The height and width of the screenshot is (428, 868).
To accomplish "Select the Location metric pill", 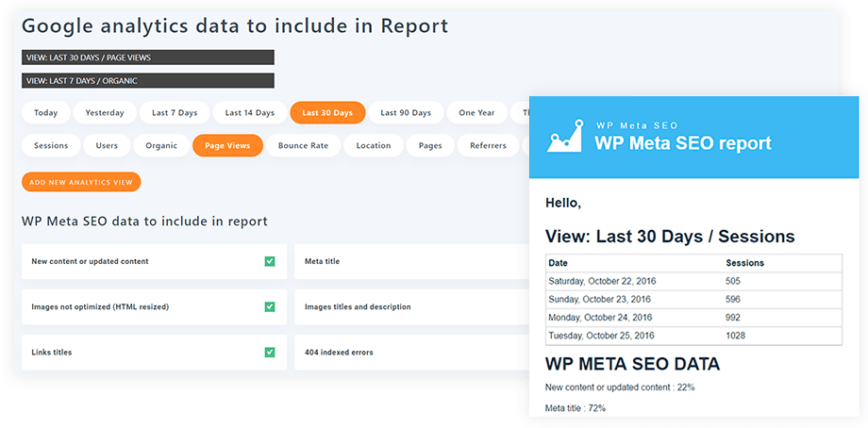I will pos(374,146).
